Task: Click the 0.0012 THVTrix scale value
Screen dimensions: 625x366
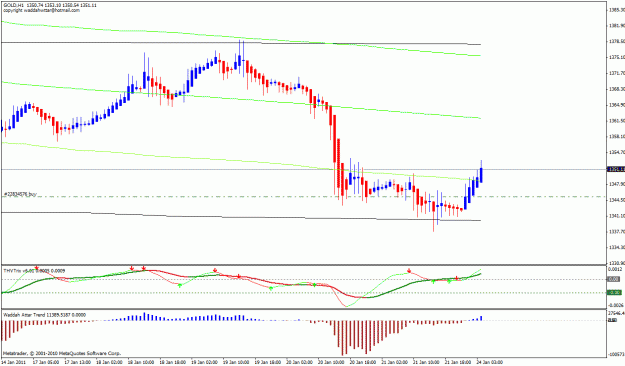Action: tap(616, 269)
